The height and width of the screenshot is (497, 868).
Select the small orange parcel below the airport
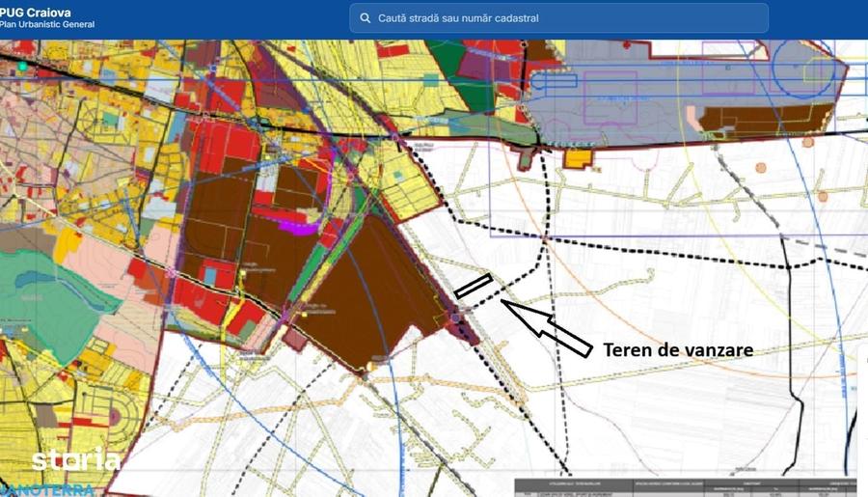coord(578,158)
